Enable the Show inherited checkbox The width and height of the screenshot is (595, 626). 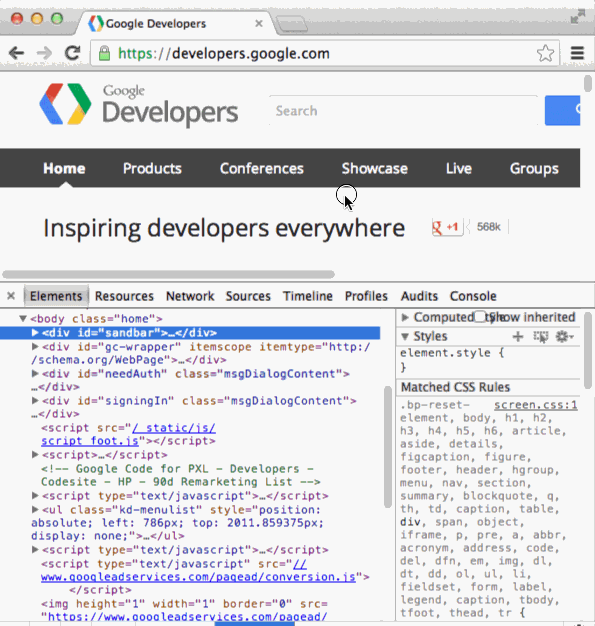480,317
